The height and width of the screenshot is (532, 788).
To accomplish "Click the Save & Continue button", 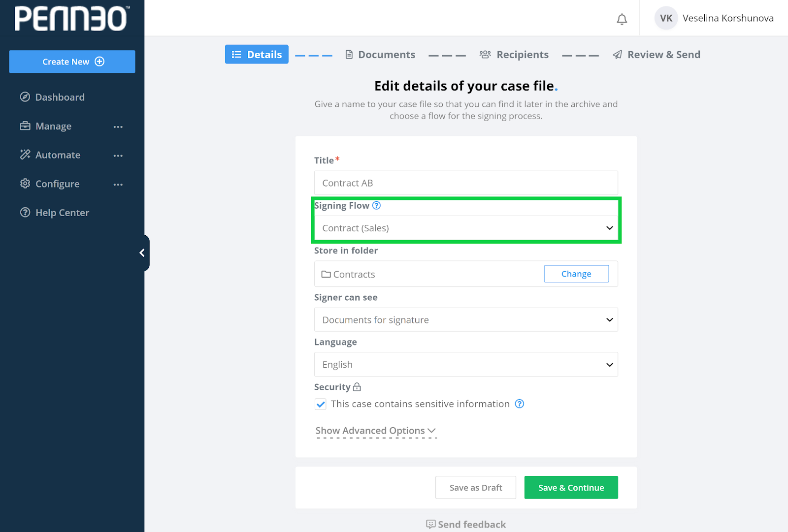I will click(571, 488).
